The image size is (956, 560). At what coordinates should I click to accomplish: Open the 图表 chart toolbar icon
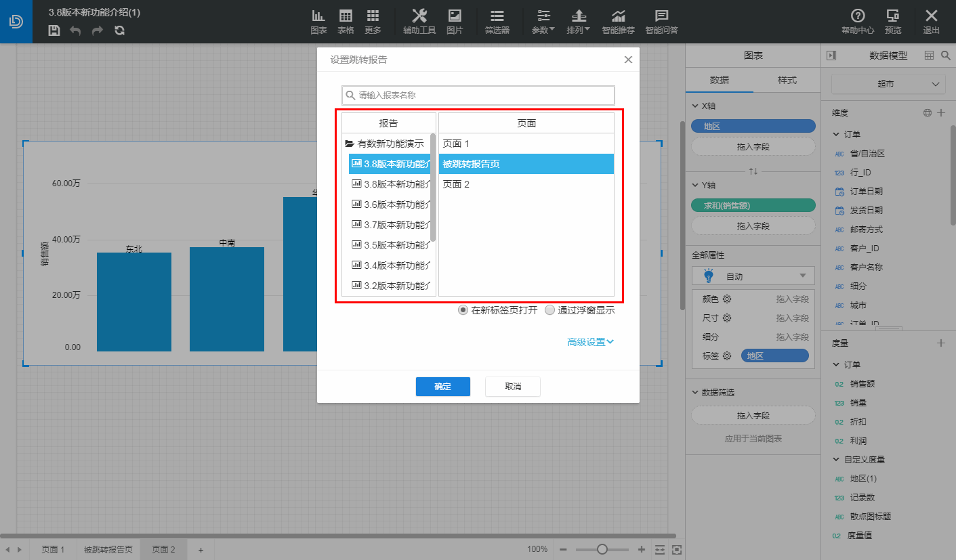(x=318, y=22)
